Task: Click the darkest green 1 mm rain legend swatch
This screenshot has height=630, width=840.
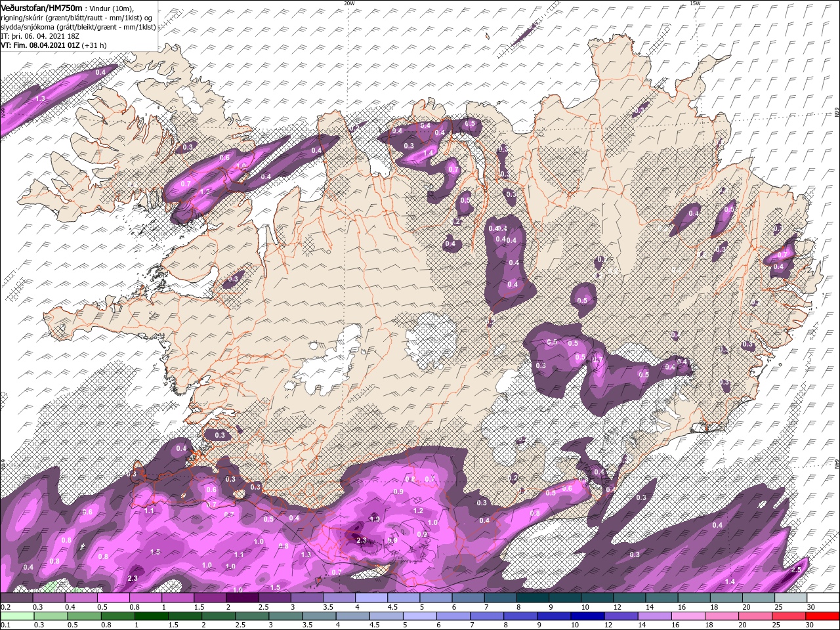Action: 152,616
